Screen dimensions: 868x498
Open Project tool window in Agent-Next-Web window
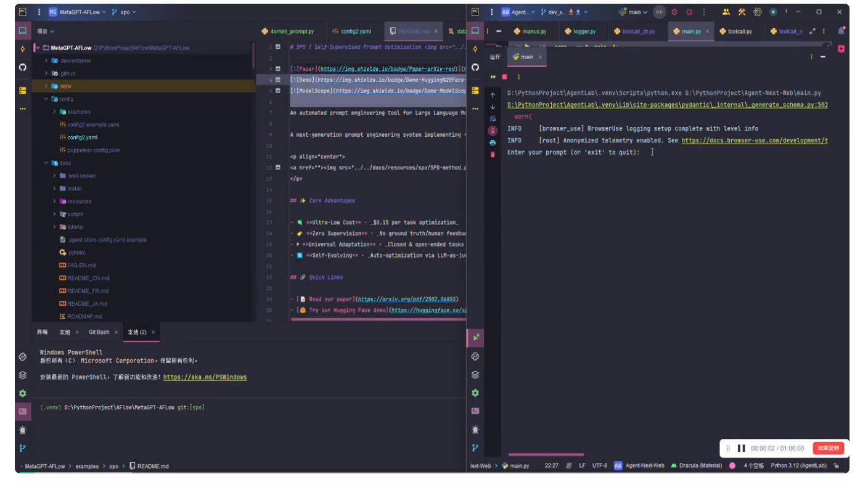coord(475,31)
